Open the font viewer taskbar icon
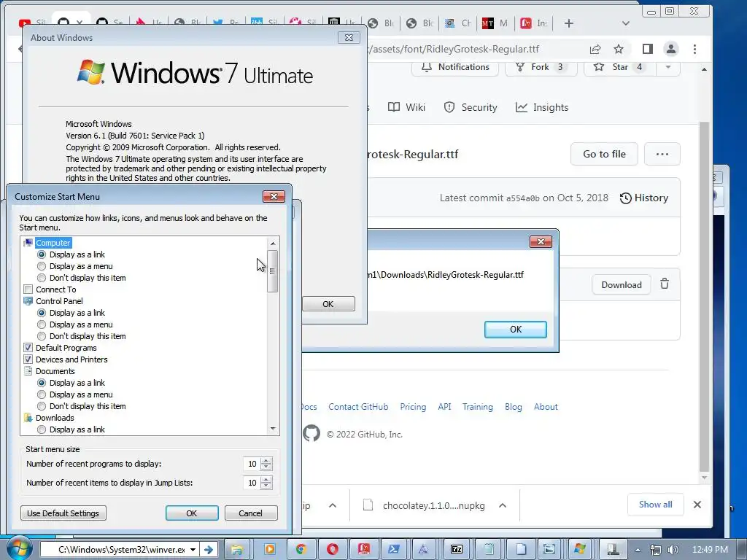 pos(423,549)
